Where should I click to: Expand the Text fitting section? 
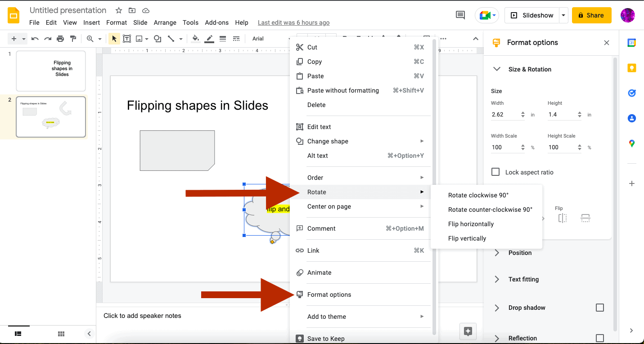pos(496,279)
